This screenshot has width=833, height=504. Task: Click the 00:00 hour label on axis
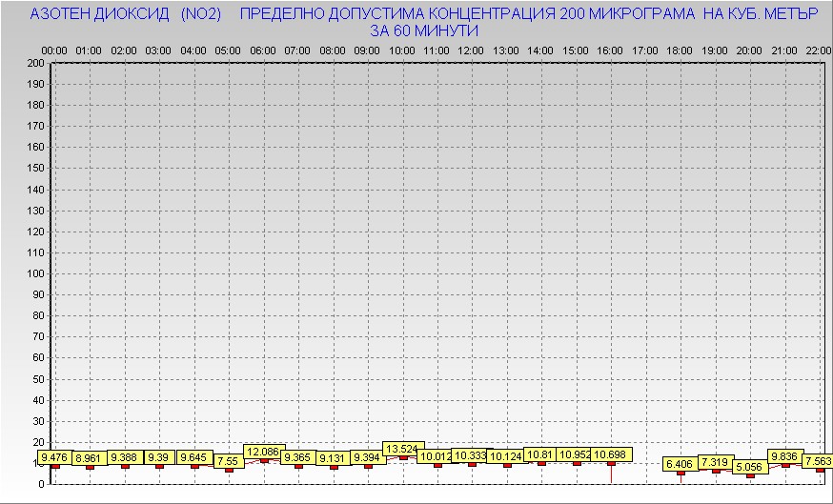tap(54, 50)
